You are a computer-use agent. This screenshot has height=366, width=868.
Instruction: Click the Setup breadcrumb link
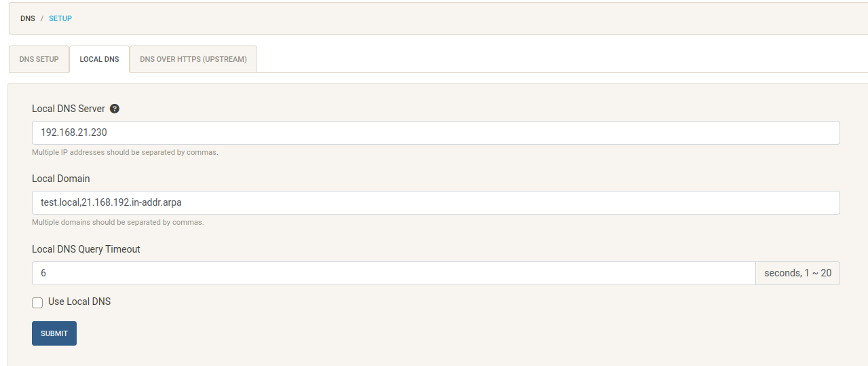pos(60,18)
